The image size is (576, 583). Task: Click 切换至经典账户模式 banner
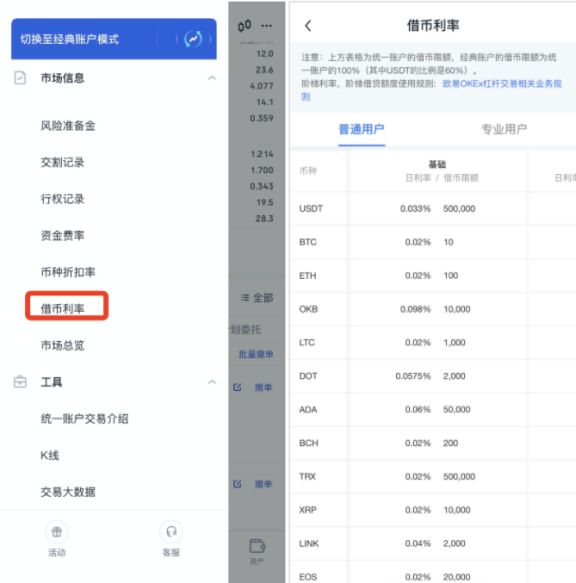[114, 39]
